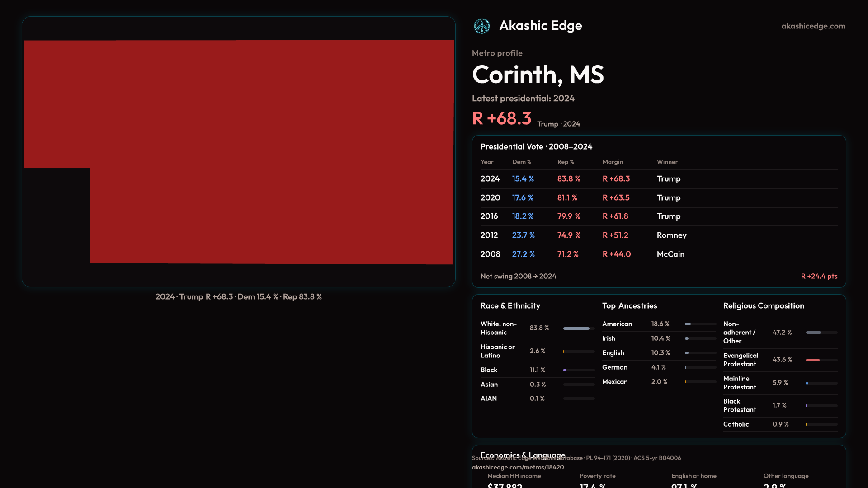Screen dimensions: 868x488
Task: Click the akashicedge.com/metros/18420 URL
Action: pyautogui.click(x=518, y=467)
